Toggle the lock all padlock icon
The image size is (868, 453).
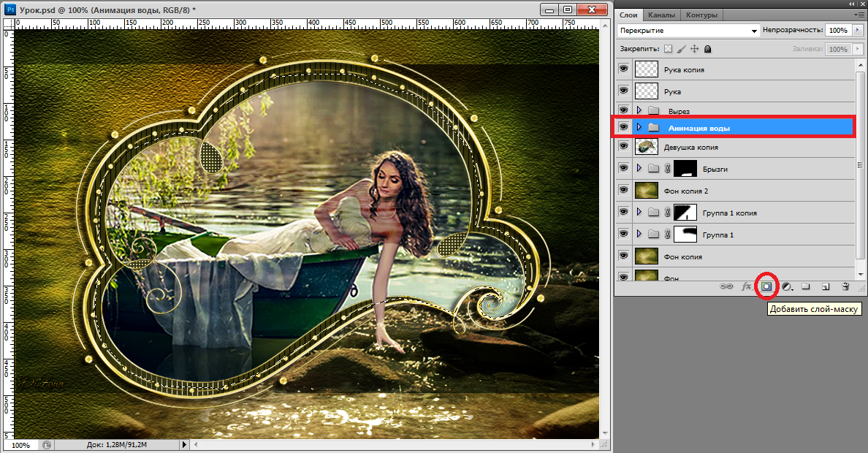click(x=707, y=49)
